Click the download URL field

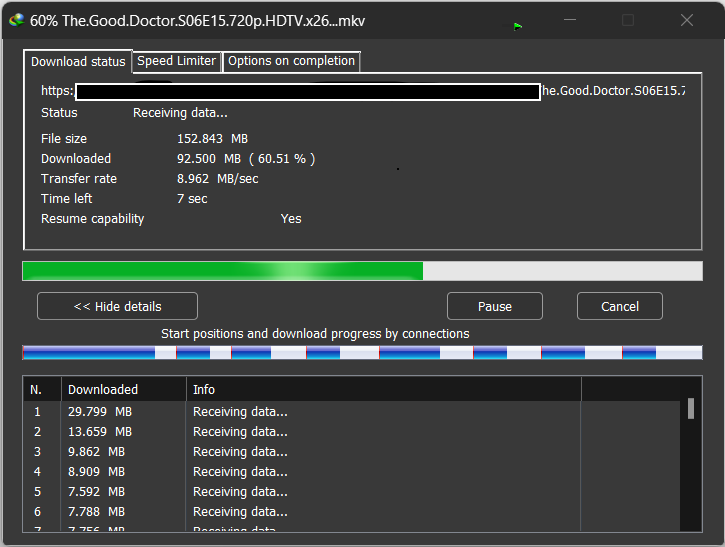point(363,91)
